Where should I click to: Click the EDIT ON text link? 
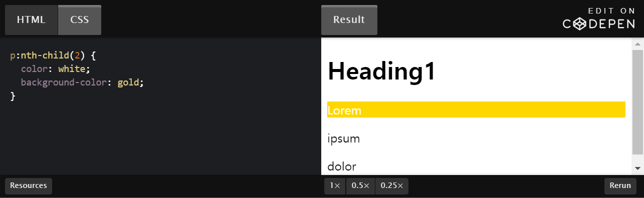[x=611, y=10]
